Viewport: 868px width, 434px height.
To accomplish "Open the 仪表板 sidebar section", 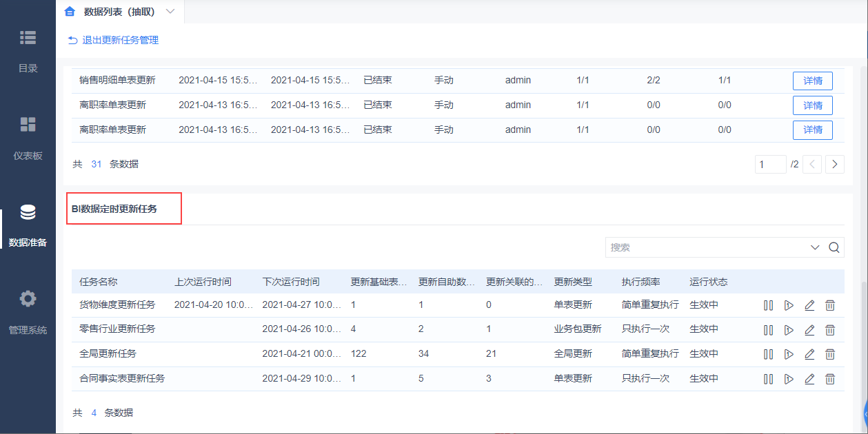I will pos(28,138).
